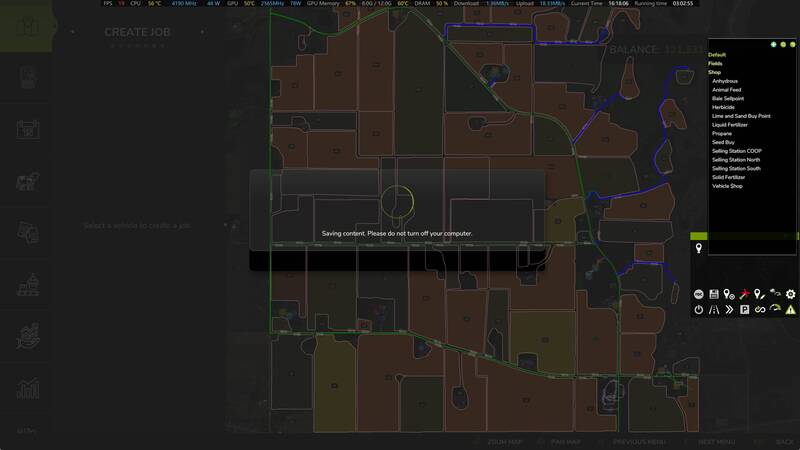Viewport: 800px width, 450px height.
Task: Click the PREVIOUS MENU button
Action: (x=639, y=442)
